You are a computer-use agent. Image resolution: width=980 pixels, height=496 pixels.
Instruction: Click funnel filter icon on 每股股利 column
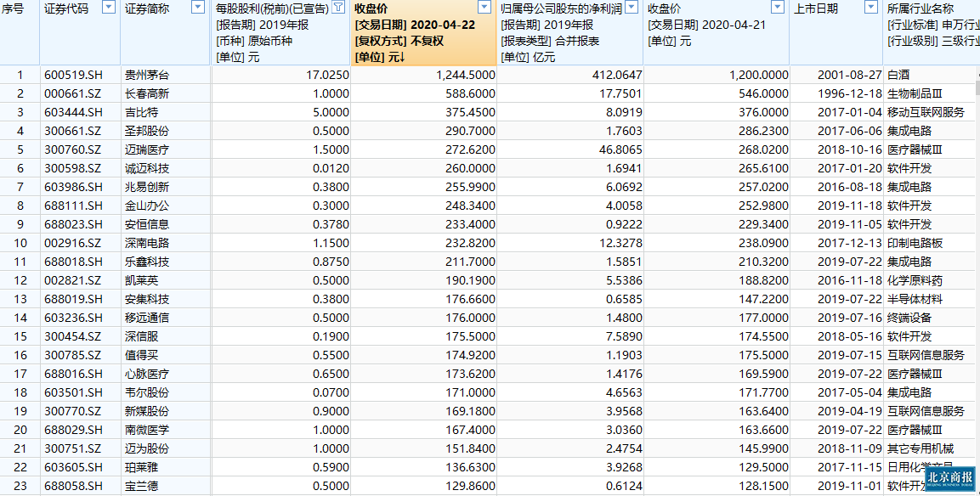point(338,8)
